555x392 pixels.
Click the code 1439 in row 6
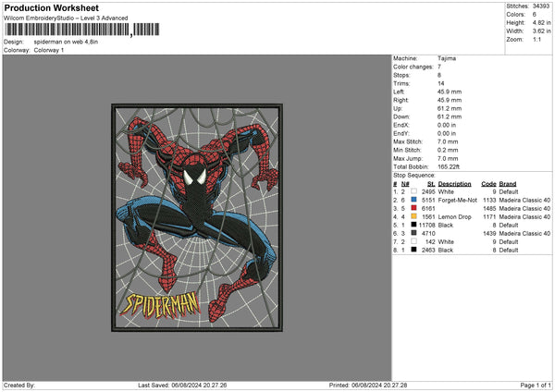(489, 234)
